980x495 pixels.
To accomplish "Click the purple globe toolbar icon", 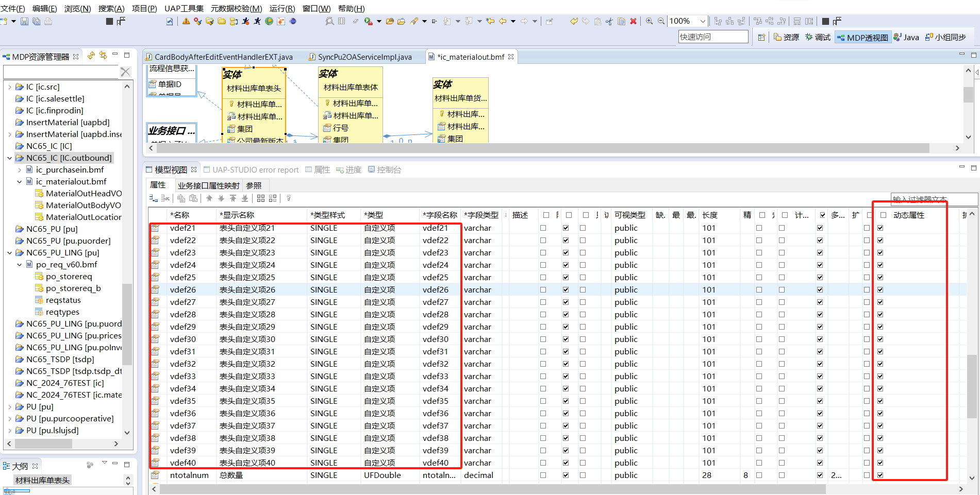I will [293, 21].
